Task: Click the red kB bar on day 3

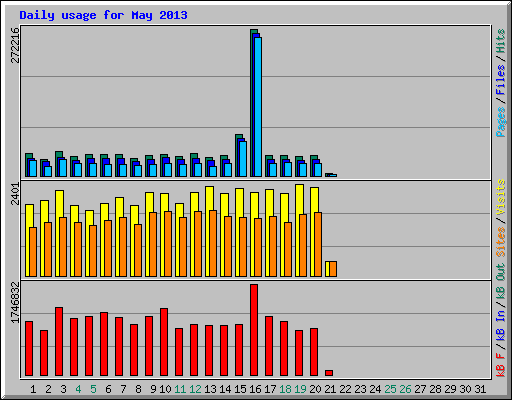Action: pyautogui.click(x=59, y=342)
